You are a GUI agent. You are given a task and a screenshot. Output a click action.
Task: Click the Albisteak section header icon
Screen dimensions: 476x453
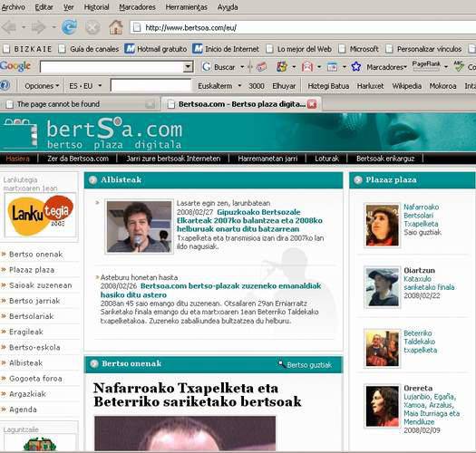click(x=92, y=180)
